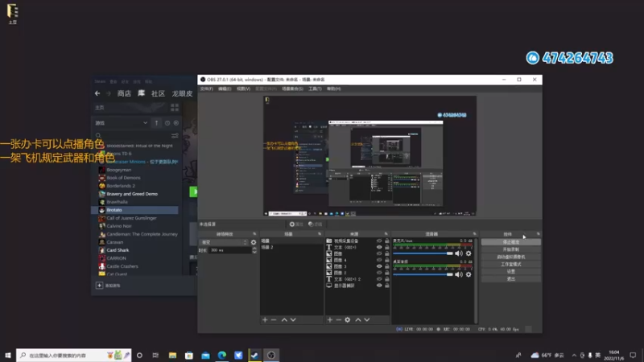Toggle visibility of 图像 4 source
The width and height of the screenshot is (644, 362).
(379, 260)
